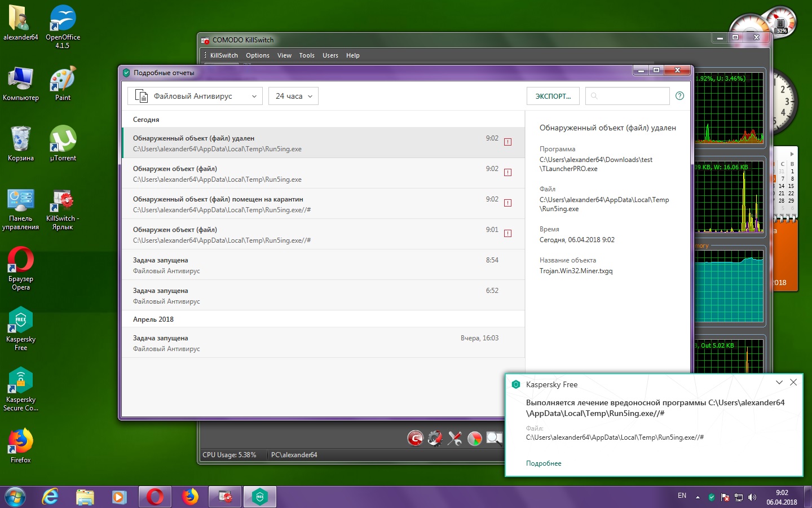
Task: Click the magnifying glass icon in KillSwitch
Action: click(x=494, y=438)
